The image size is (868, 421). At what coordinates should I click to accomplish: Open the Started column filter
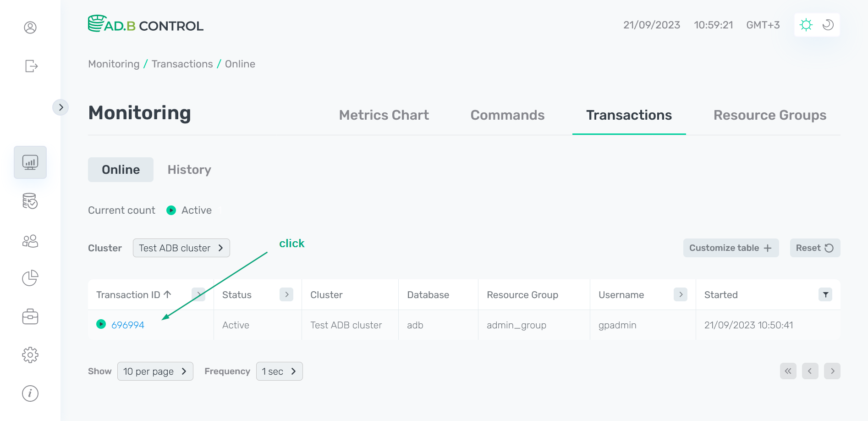tap(825, 294)
